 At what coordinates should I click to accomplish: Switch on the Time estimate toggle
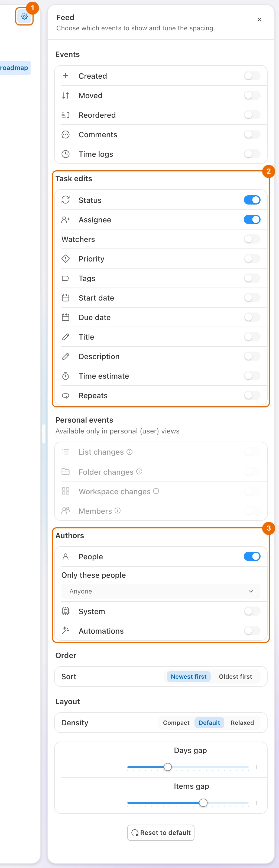coord(252,376)
